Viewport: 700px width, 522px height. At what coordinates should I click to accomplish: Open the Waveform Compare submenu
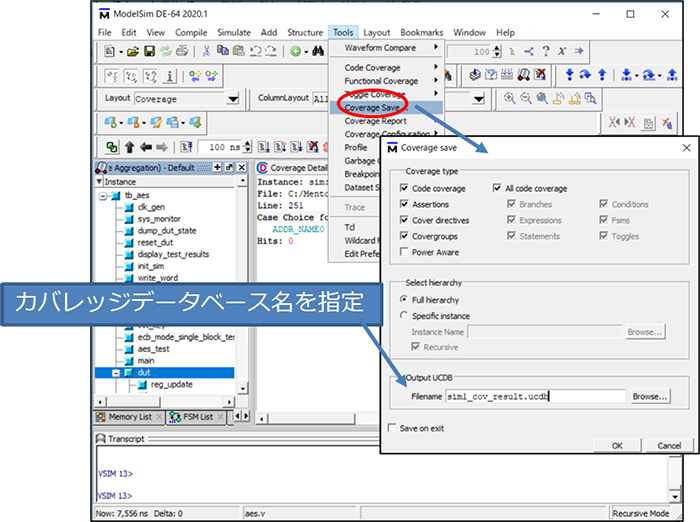coord(386,47)
